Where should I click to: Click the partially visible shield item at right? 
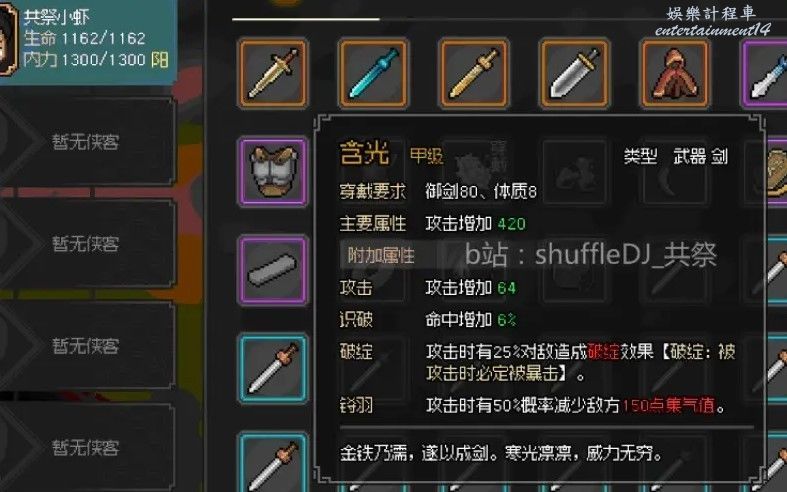point(775,172)
